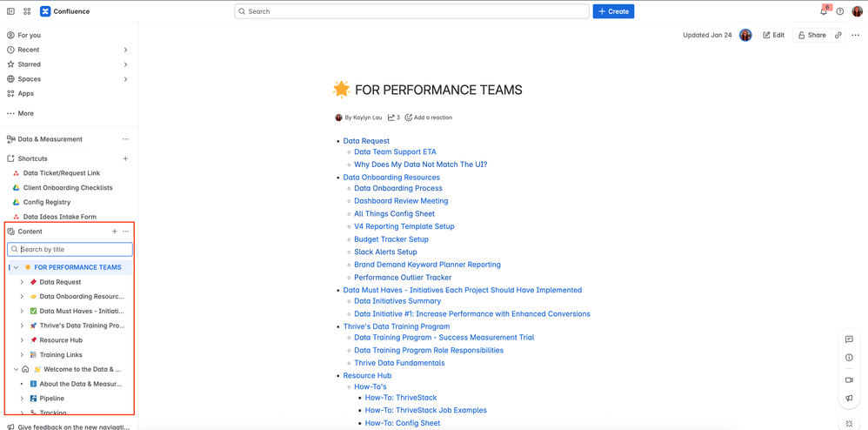Open More in sidebar

point(25,114)
